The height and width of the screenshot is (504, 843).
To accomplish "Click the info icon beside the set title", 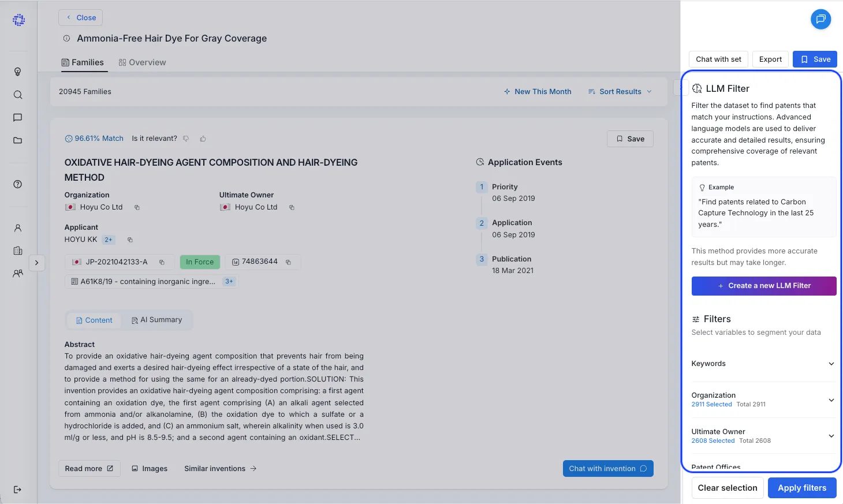I will coord(66,38).
